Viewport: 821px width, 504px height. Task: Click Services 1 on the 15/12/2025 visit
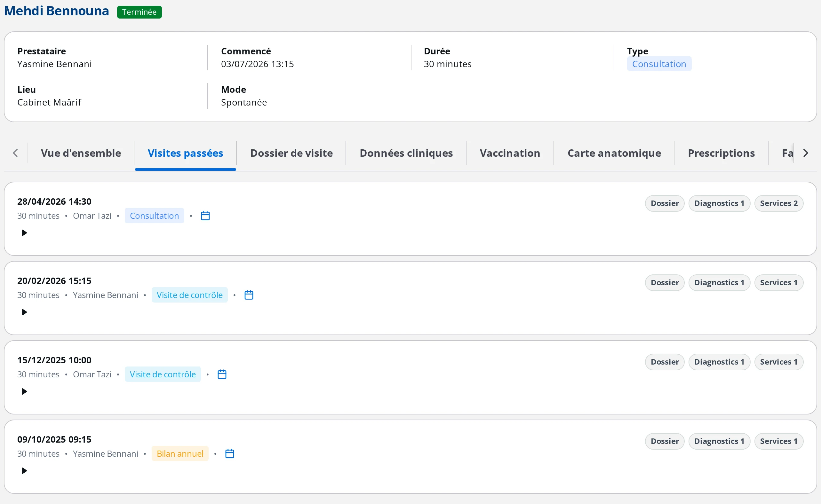pos(779,362)
